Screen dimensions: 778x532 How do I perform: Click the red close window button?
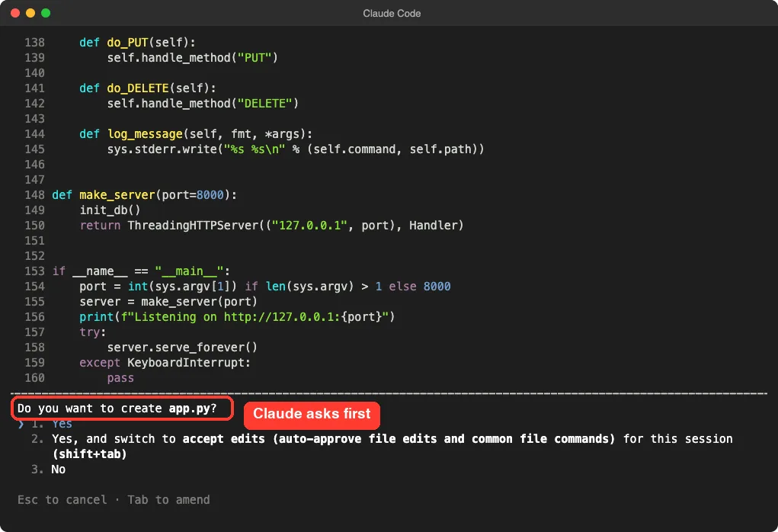pyautogui.click(x=15, y=13)
